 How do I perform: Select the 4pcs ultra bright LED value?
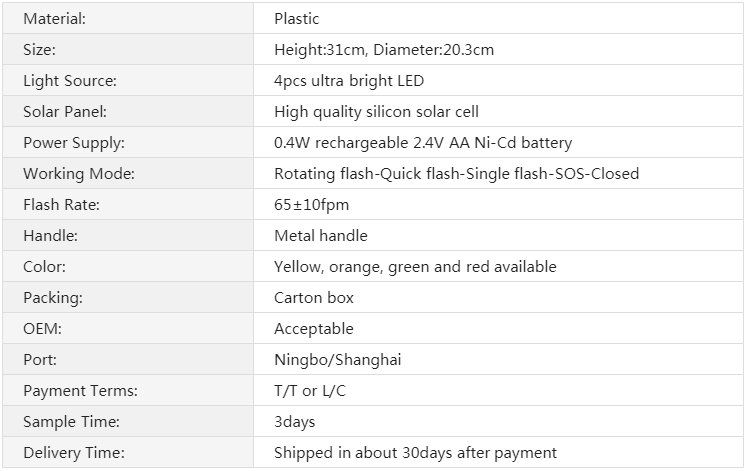(x=349, y=81)
